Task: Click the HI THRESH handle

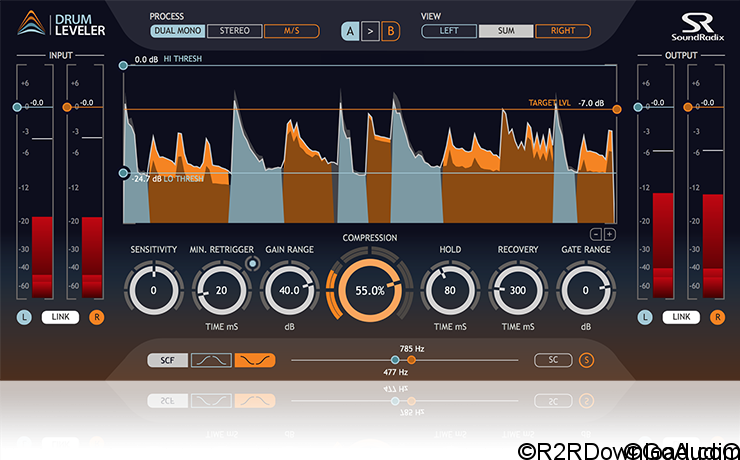Action: click(123, 66)
